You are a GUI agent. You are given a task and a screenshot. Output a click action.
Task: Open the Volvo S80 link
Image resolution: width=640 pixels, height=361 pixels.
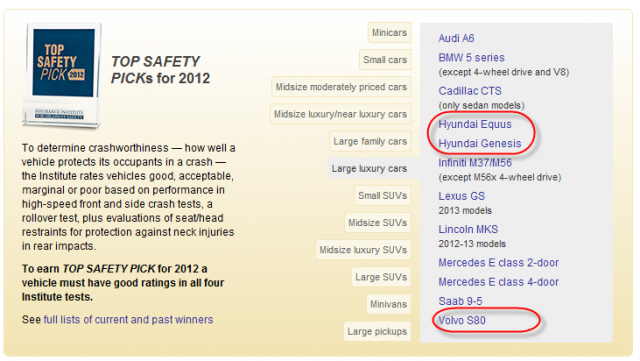click(x=462, y=320)
